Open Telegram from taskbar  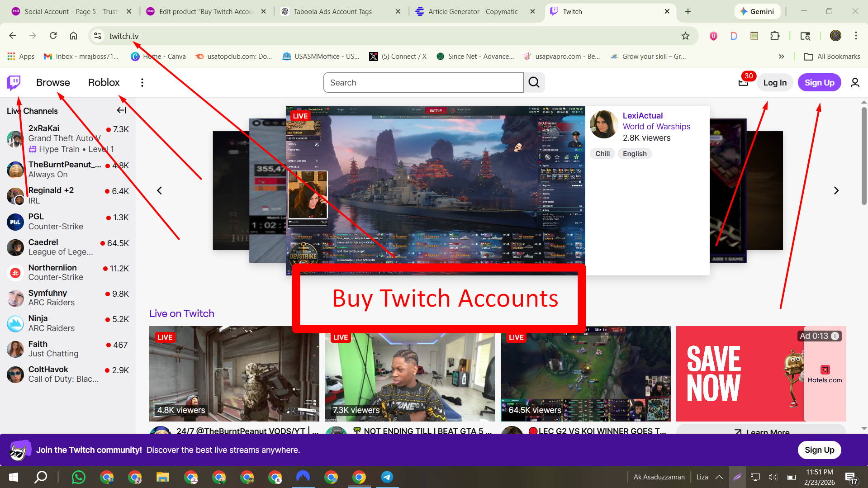[387, 477]
